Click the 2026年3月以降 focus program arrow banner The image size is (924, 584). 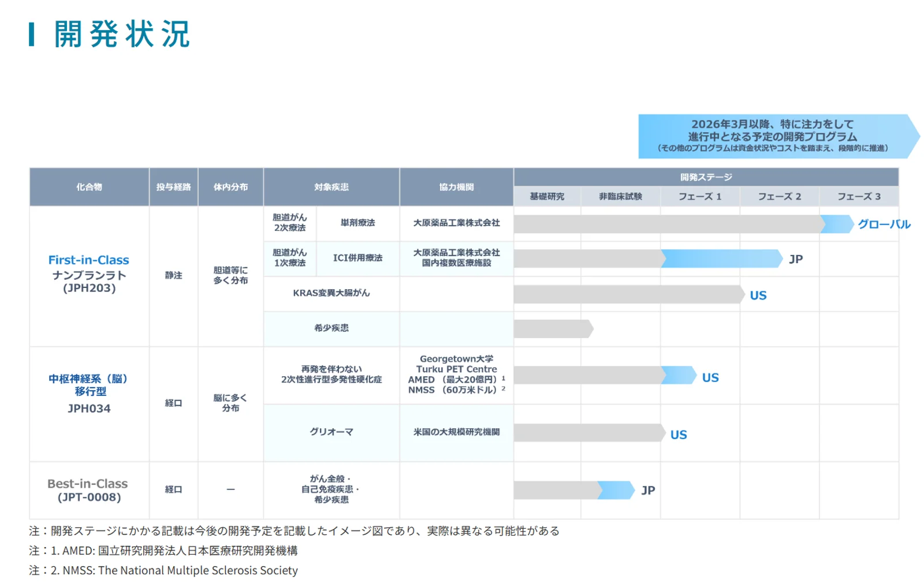[x=778, y=136]
